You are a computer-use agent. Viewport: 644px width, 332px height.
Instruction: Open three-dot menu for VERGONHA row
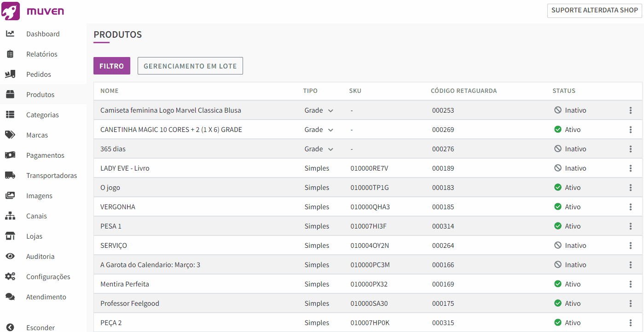630,207
